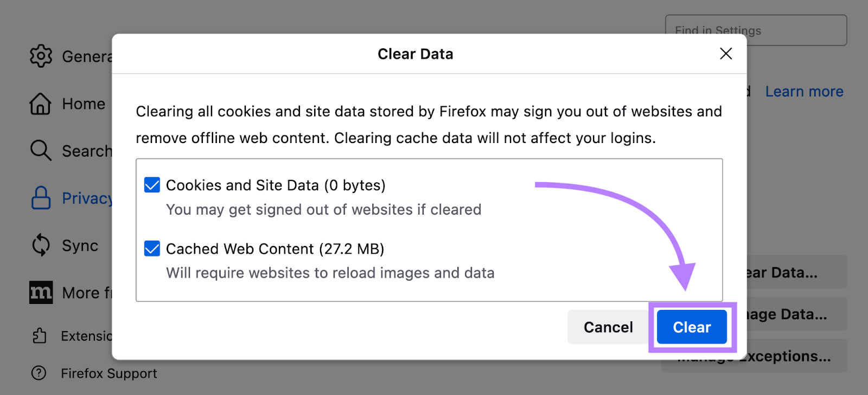Select the Home icon in the sidebar
Viewport: 868px width, 395px height.
click(x=39, y=103)
